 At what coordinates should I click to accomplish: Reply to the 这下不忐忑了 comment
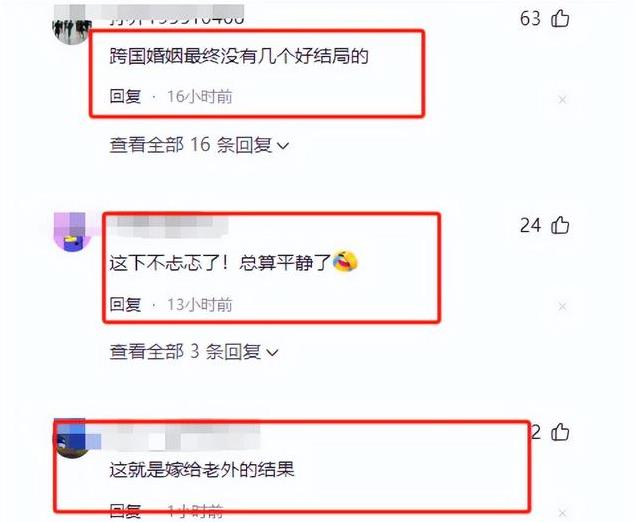[125, 304]
